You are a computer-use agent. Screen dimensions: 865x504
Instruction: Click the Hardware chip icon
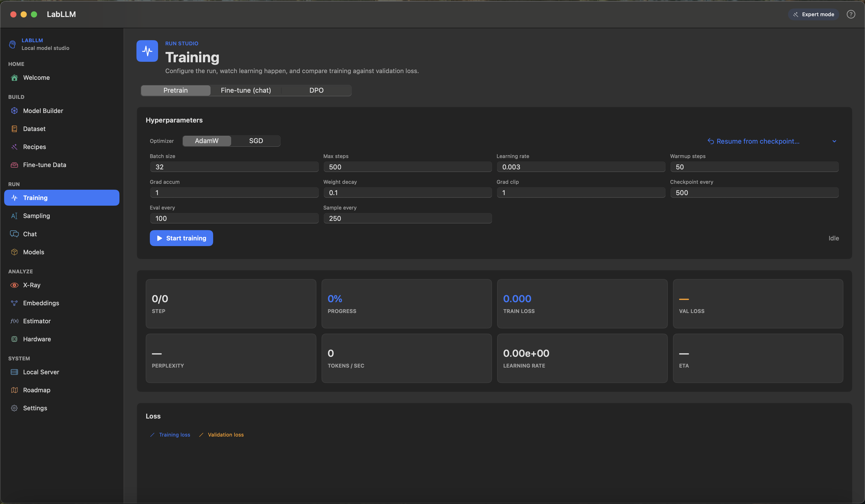[x=14, y=339]
